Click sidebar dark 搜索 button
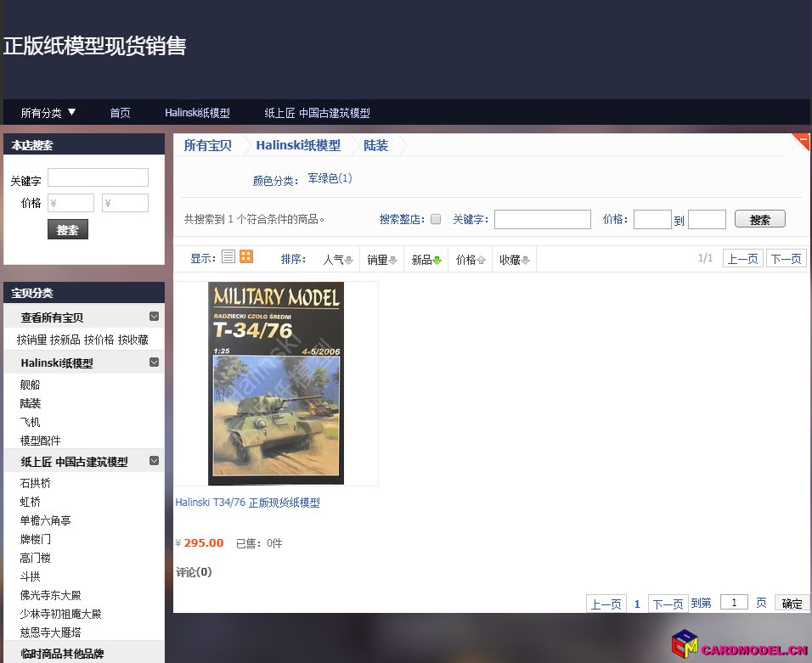 [x=68, y=229]
